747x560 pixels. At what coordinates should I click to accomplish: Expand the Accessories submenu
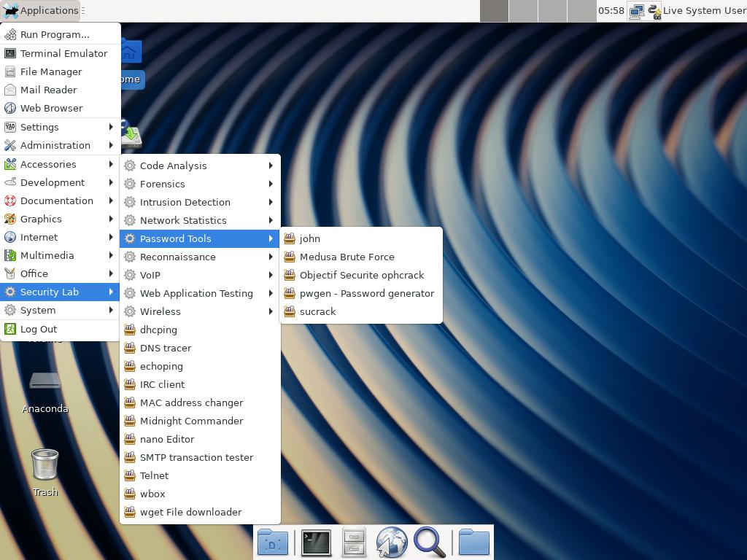click(x=60, y=164)
